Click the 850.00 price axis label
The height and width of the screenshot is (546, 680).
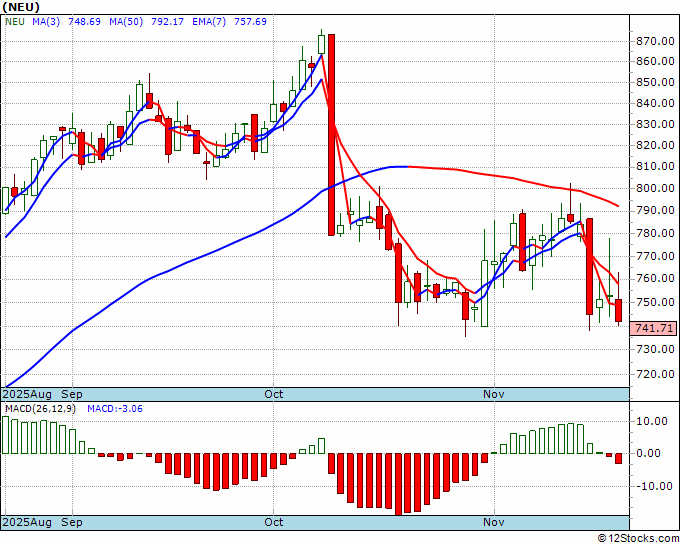[x=655, y=82]
